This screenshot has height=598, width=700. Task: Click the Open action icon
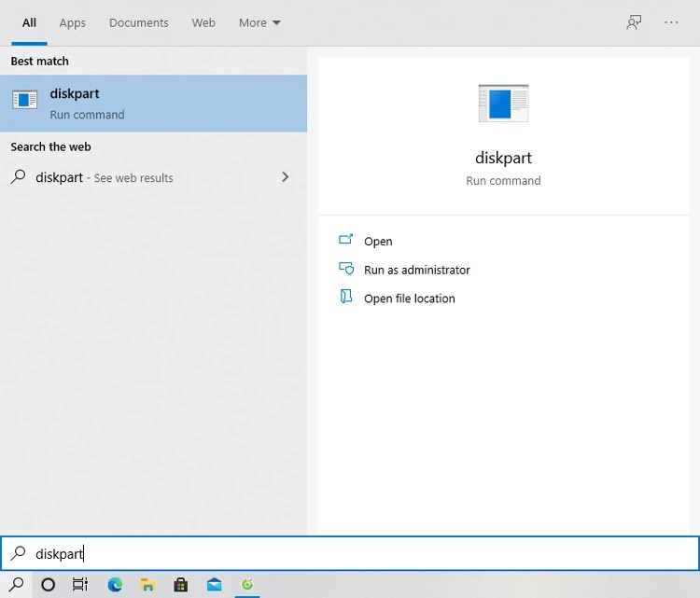click(345, 240)
